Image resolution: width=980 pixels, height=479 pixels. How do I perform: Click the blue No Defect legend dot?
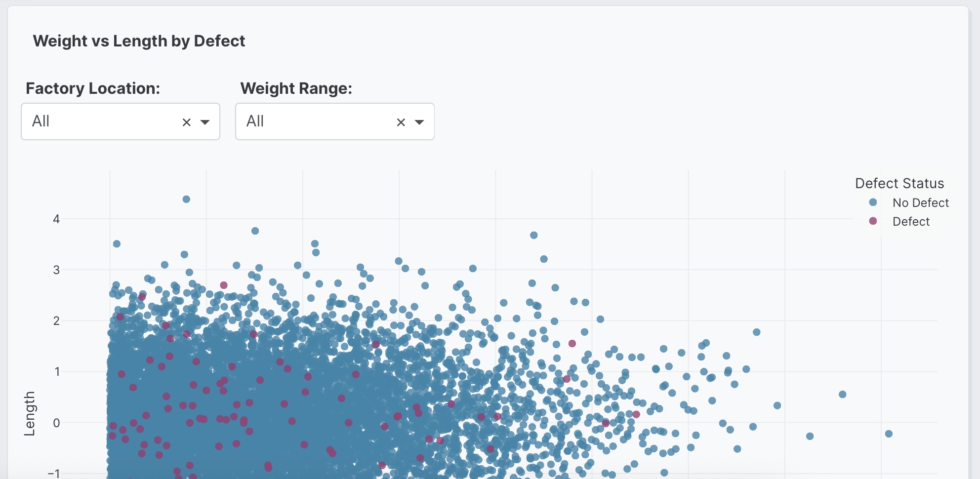[x=872, y=202]
